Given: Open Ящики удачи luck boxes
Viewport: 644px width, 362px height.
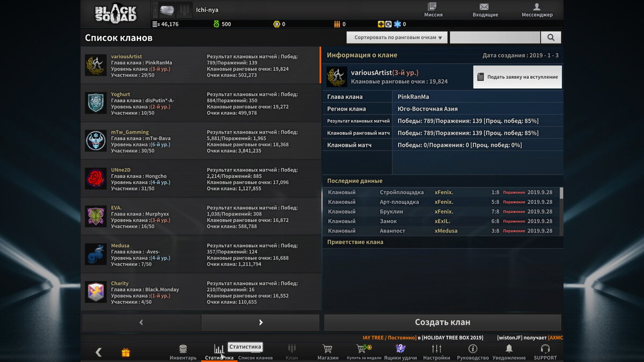Looking at the screenshot, I should click(x=400, y=352).
